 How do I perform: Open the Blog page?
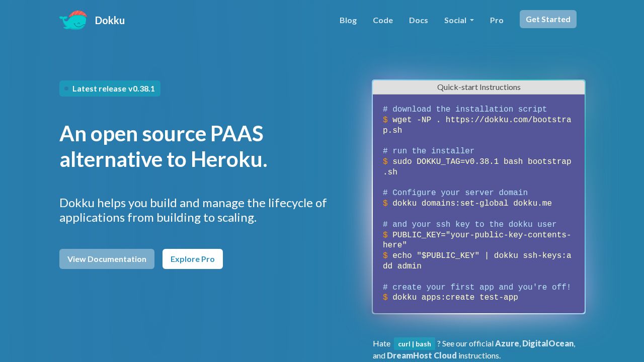[348, 20]
